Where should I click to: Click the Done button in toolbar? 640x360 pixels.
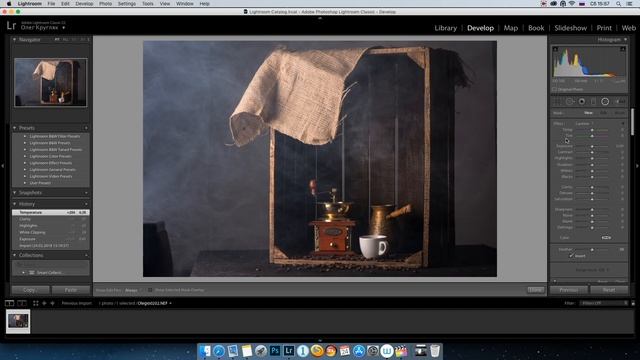(536, 290)
